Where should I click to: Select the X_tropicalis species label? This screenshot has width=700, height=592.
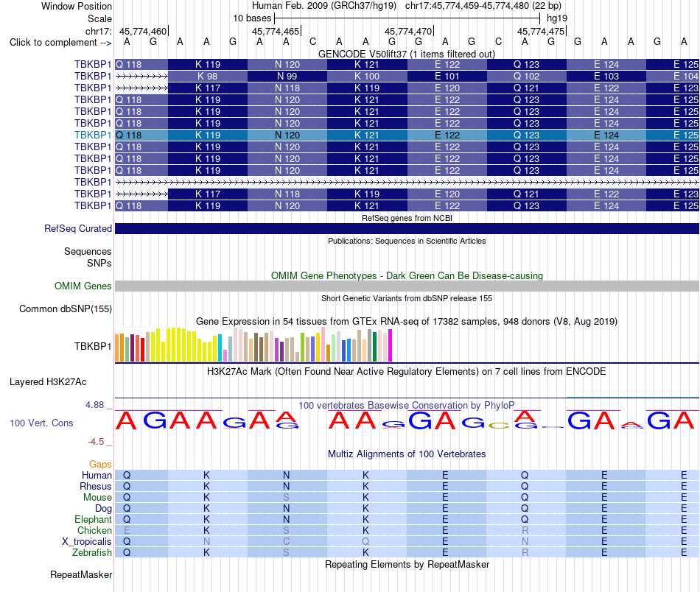click(87, 542)
